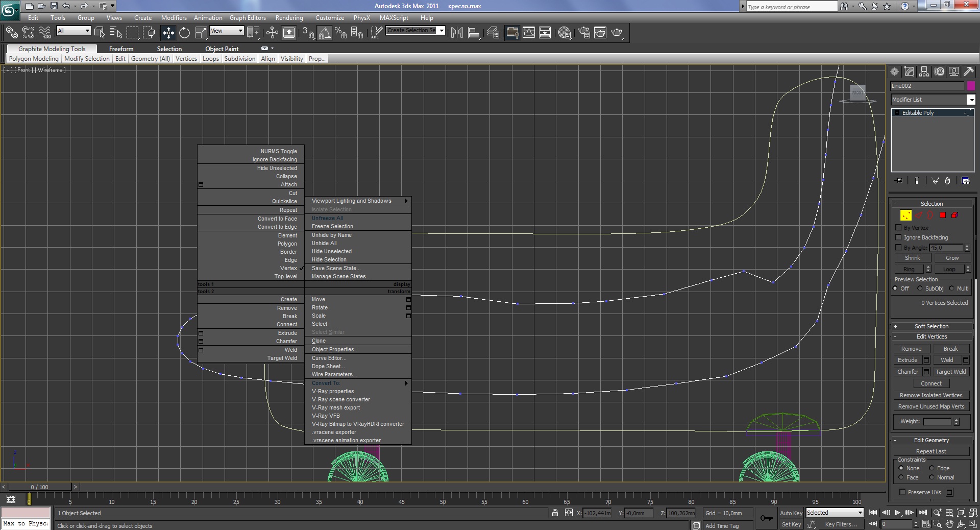
Task: Toggle the Angle Snap tool
Action: click(325, 33)
